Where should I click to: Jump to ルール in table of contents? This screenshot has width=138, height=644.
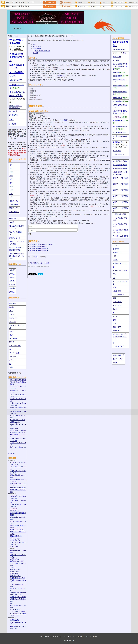35,44
